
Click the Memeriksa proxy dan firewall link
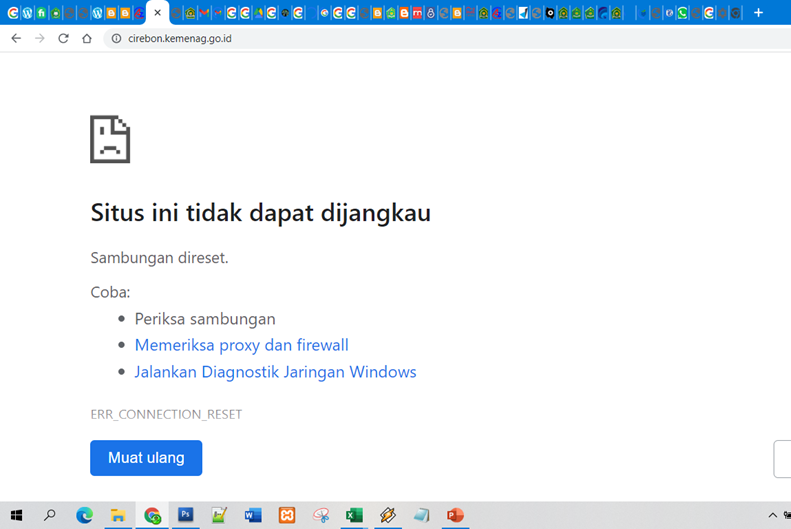pyautogui.click(x=241, y=345)
